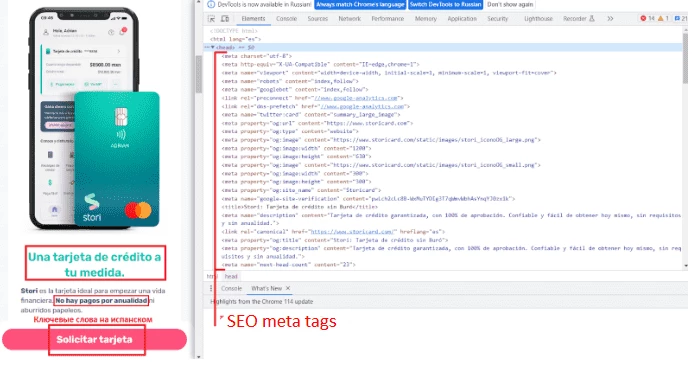Click Switch DevTools to Russian button
The width and height of the screenshot is (697, 373).
[x=445, y=4]
